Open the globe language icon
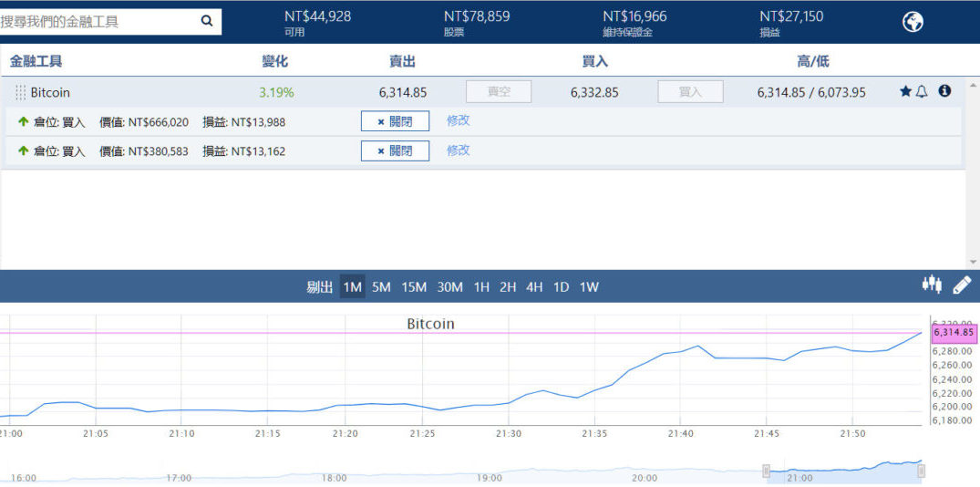Viewport: 980px width, 487px height. (x=913, y=23)
